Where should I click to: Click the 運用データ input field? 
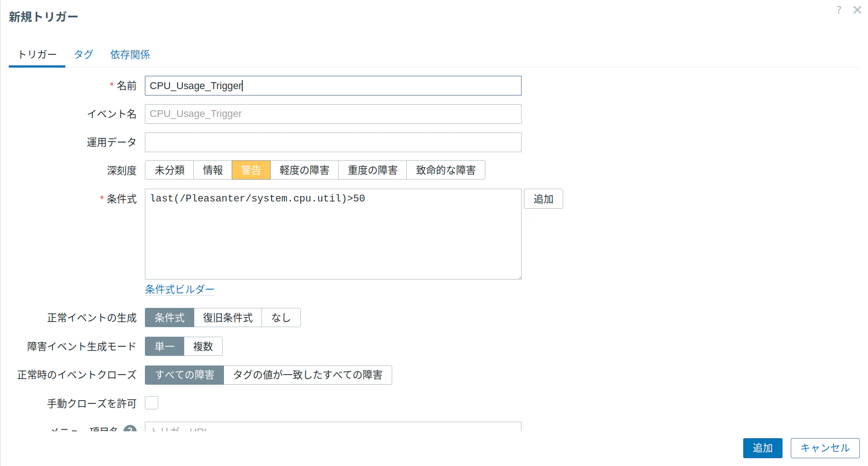tap(333, 143)
